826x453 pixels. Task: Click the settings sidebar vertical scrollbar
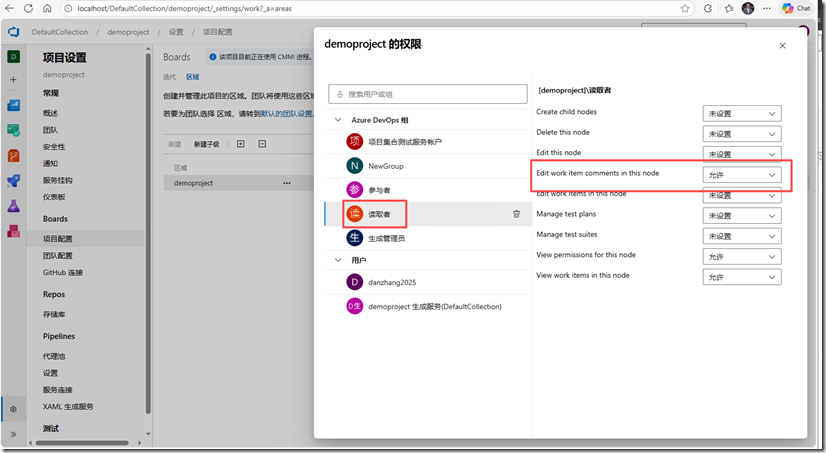coord(149,234)
